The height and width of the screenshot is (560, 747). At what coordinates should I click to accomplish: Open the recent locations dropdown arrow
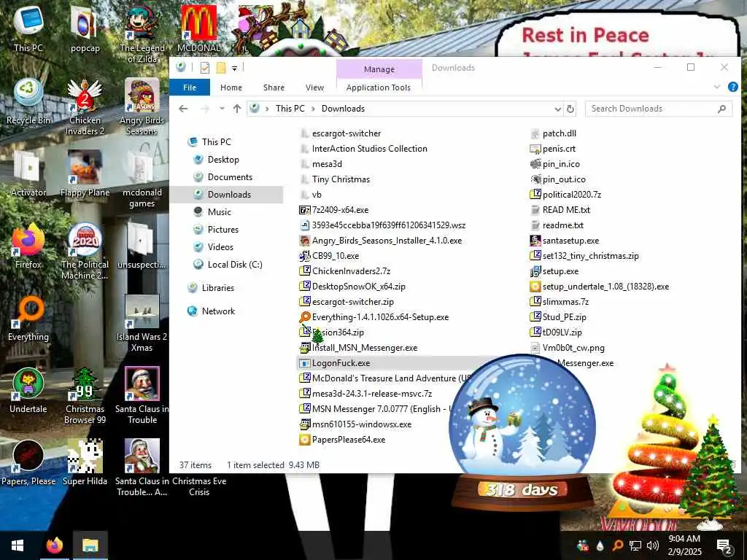[x=222, y=109]
